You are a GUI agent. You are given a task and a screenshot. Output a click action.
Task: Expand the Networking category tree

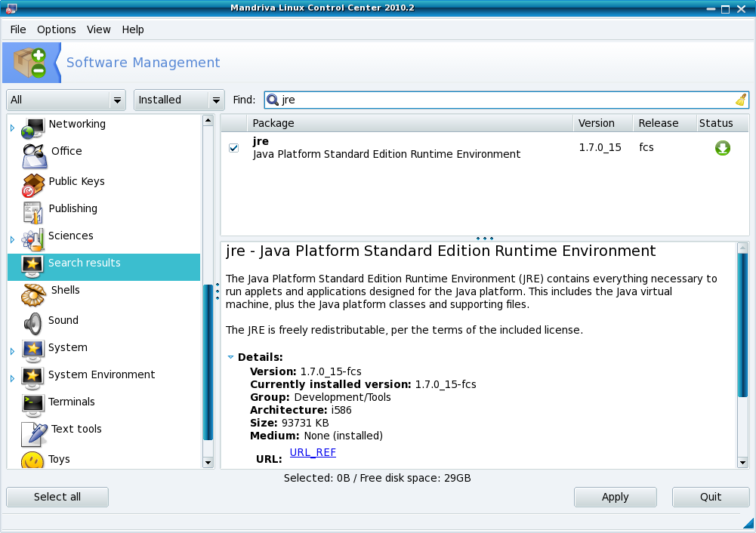[12, 129]
